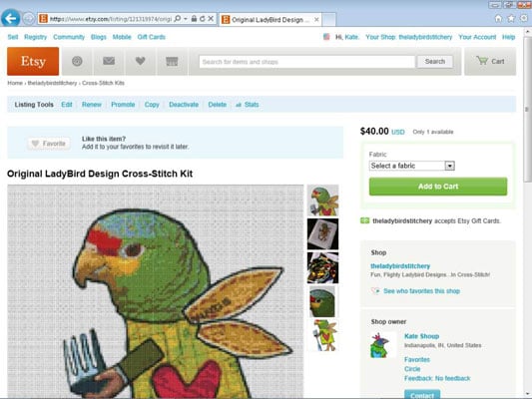The height and width of the screenshot is (399, 532).
Task: Open the favorites heart icon in header
Action: coord(140,62)
